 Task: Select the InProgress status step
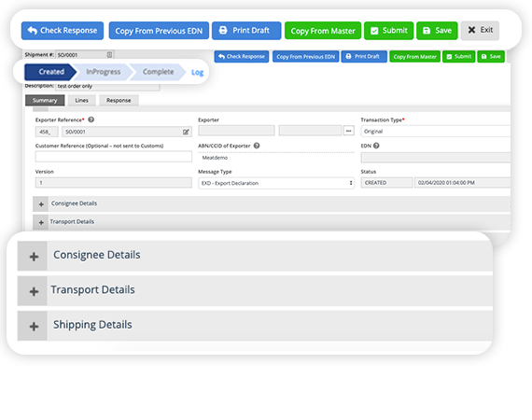104,72
